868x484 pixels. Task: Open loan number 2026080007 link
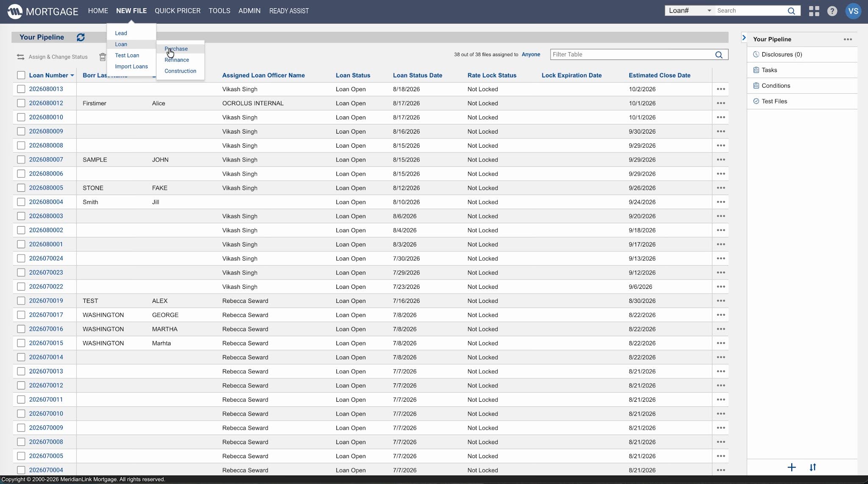(46, 159)
